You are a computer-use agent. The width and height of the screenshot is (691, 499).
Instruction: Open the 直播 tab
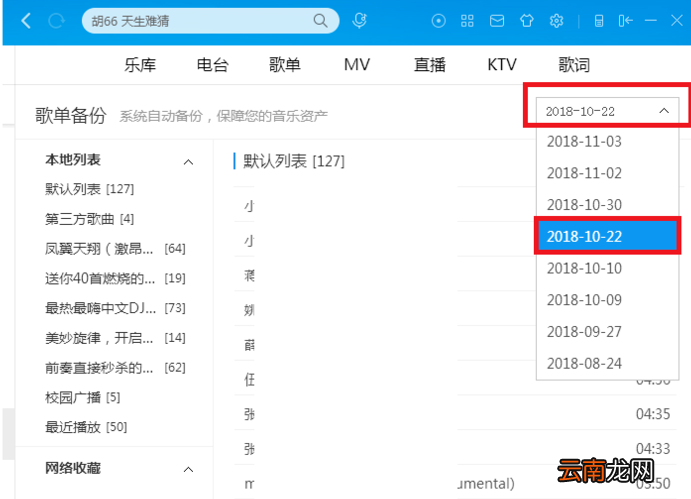429,65
